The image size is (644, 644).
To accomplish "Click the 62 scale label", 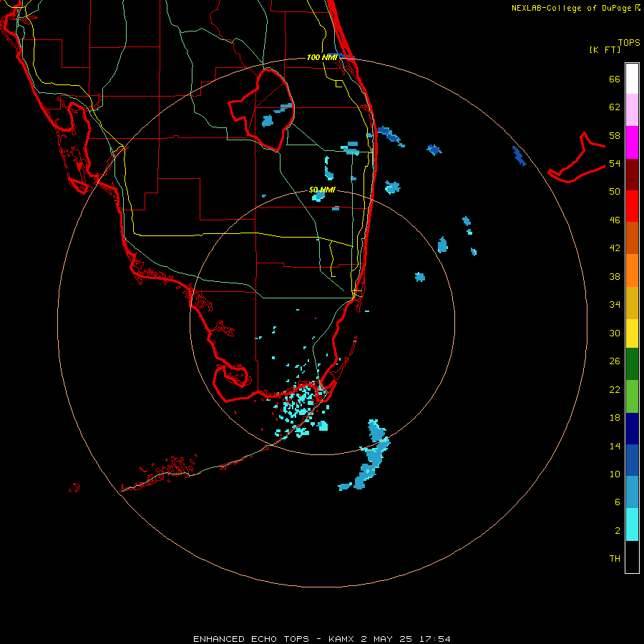I will [x=615, y=107].
